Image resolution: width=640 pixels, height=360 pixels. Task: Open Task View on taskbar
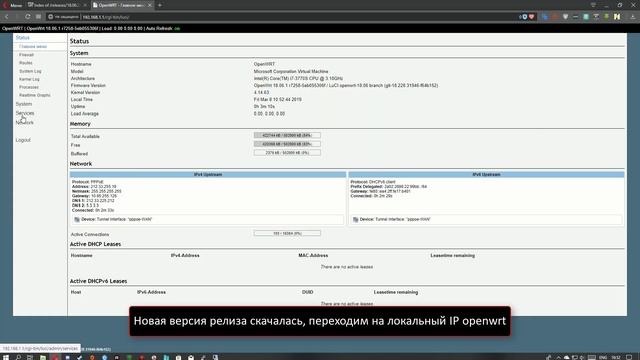click(30, 357)
